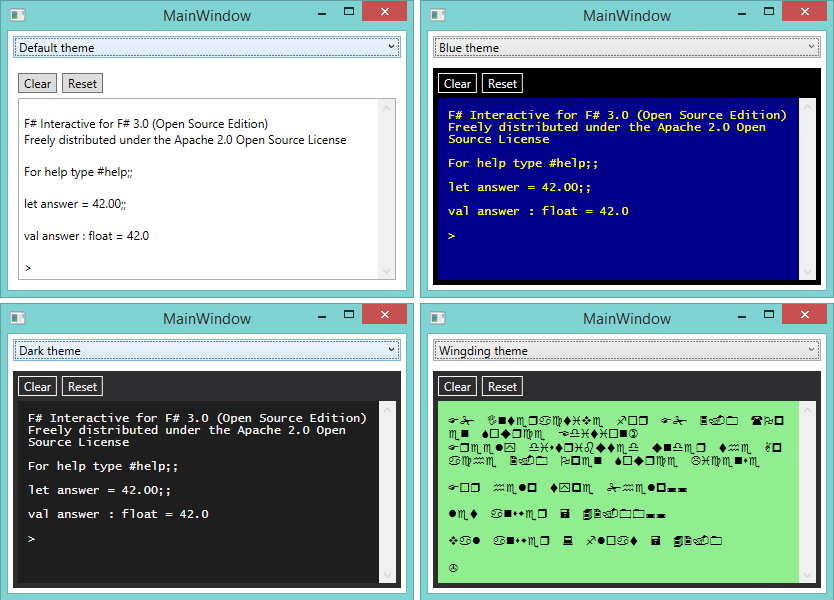Click 'val answer : float = 42.0' in Blue console

[538, 211]
